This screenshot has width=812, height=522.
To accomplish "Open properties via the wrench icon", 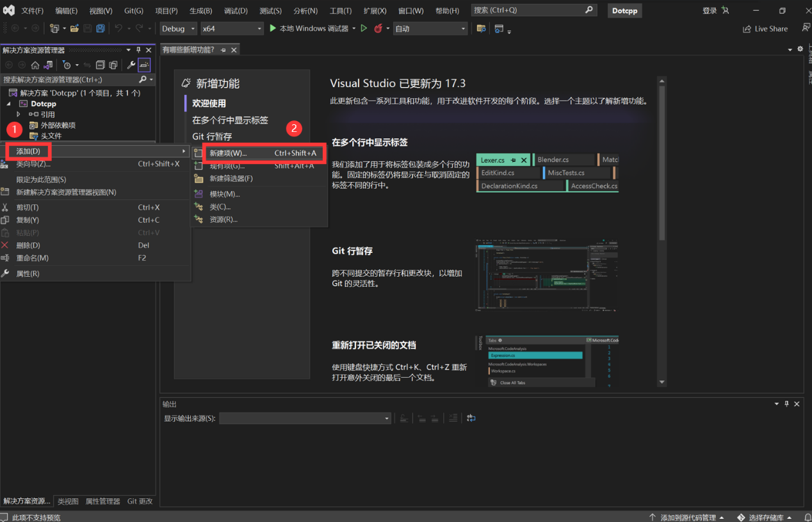I will pyautogui.click(x=131, y=65).
